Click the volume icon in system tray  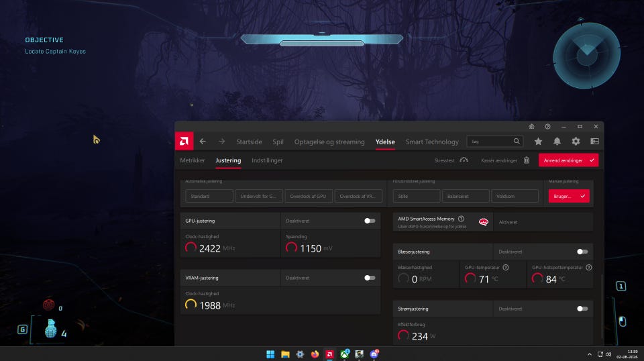608,354
